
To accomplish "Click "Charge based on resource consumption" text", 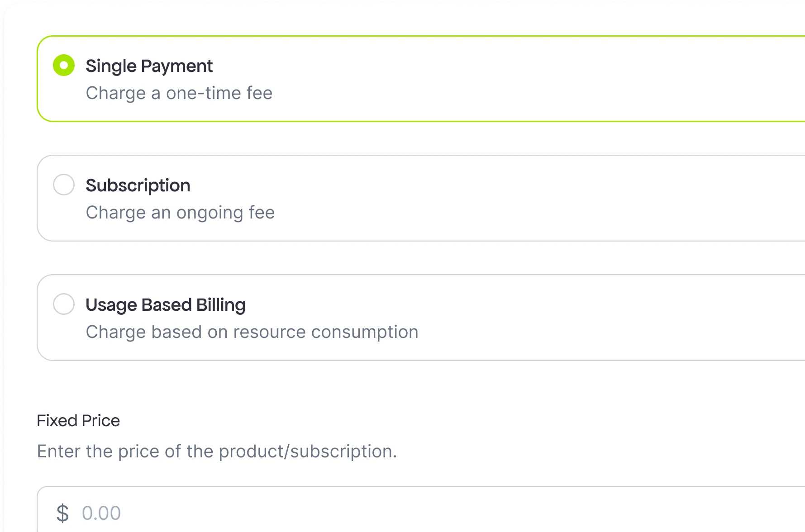I will [252, 332].
